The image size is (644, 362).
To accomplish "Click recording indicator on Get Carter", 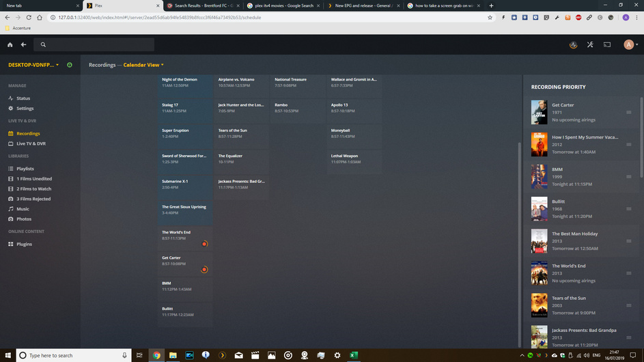I will (x=204, y=270).
